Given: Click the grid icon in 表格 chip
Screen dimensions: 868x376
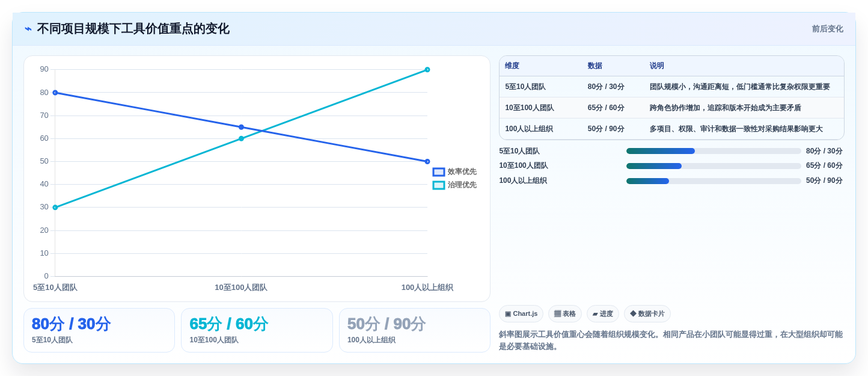Looking at the screenshot, I should coord(557,313).
